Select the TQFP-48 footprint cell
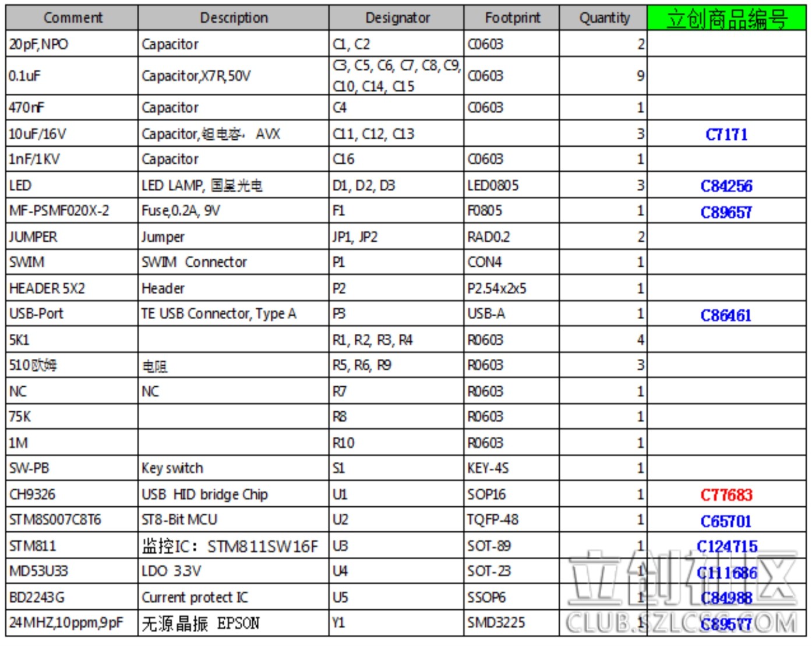The width and height of the screenshot is (812, 646). (x=512, y=519)
